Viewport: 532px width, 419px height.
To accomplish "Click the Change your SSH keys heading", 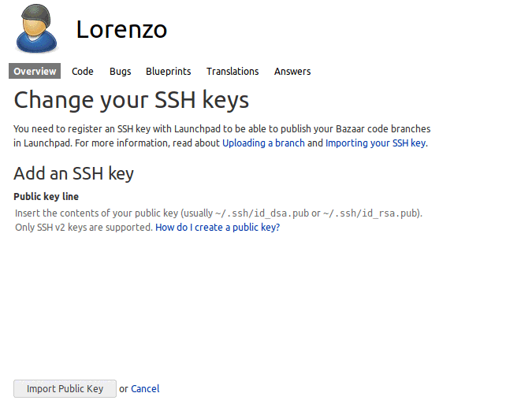I will (x=132, y=100).
